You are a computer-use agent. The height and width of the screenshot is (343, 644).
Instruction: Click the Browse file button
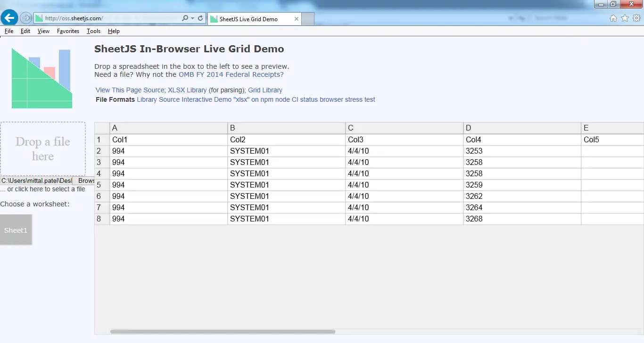pyautogui.click(x=84, y=181)
